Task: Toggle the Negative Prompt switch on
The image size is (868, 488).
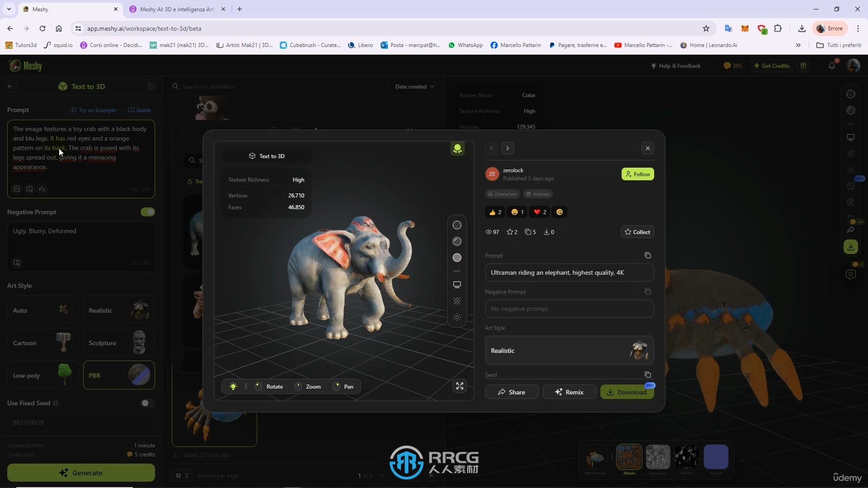Action: pyautogui.click(x=148, y=212)
